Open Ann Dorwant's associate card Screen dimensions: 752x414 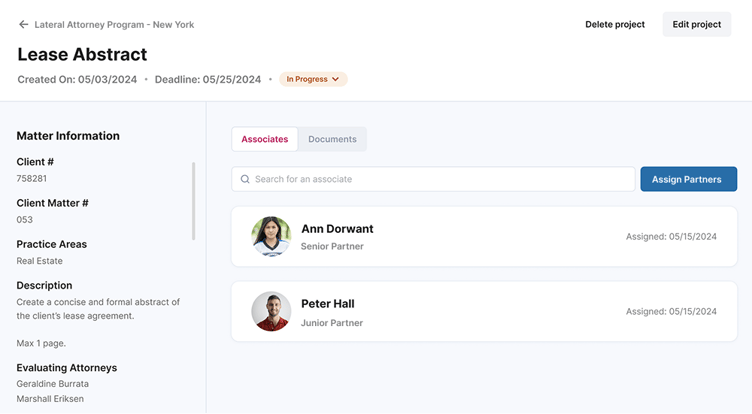pyautogui.click(x=484, y=237)
